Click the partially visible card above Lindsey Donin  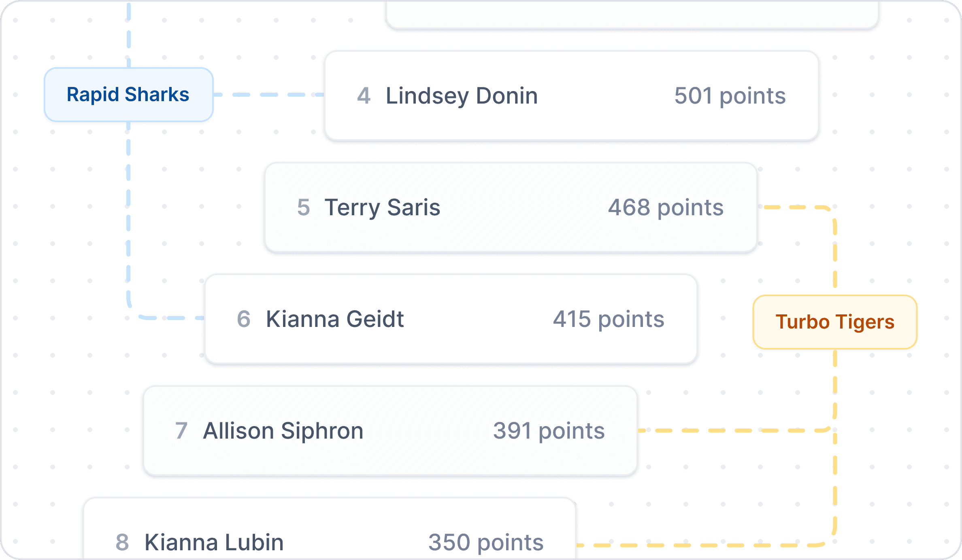[x=632, y=15]
